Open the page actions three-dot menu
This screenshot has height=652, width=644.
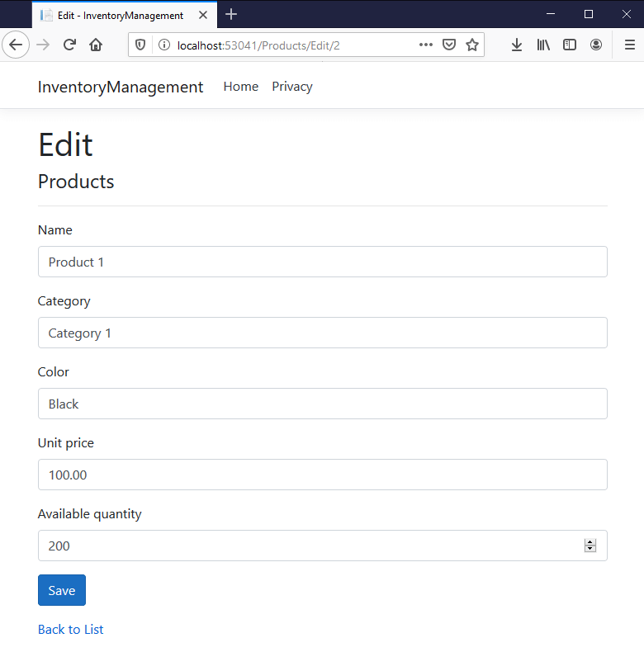pyautogui.click(x=426, y=45)
